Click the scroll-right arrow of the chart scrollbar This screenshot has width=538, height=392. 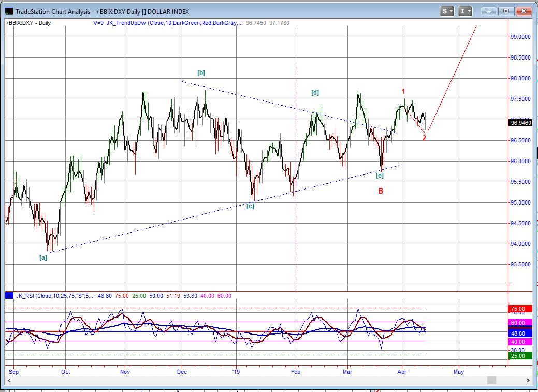528,381
